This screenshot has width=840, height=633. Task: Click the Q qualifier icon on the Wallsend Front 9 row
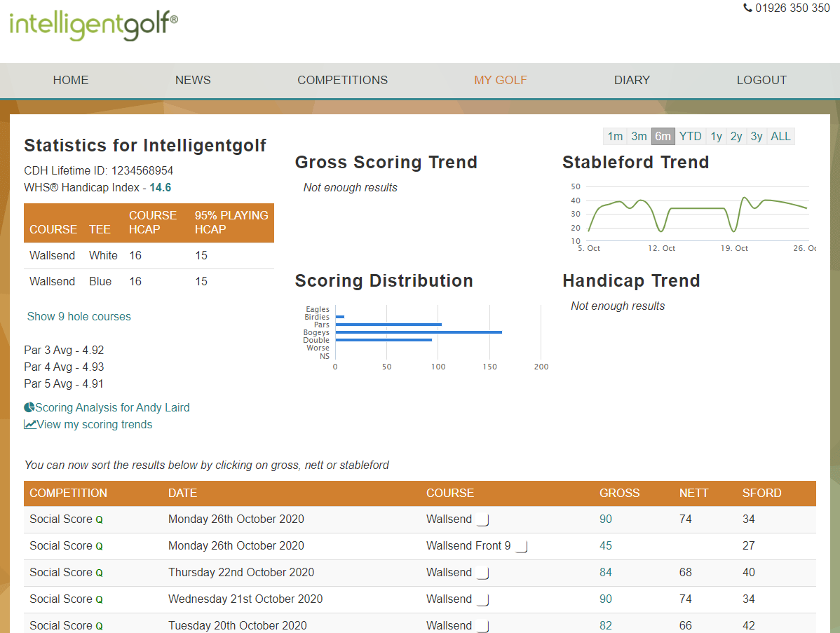(99, 546)
